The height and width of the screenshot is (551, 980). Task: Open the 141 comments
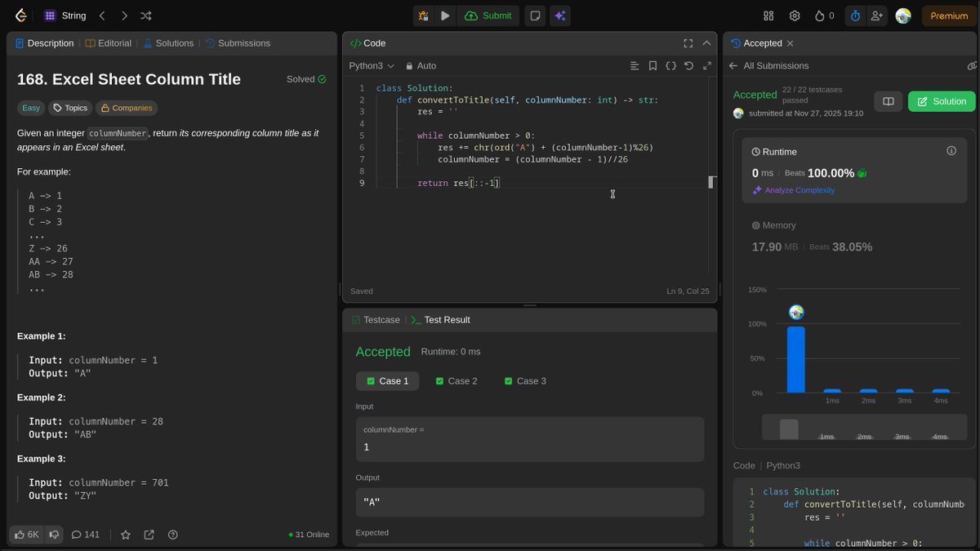pos(86,535)
